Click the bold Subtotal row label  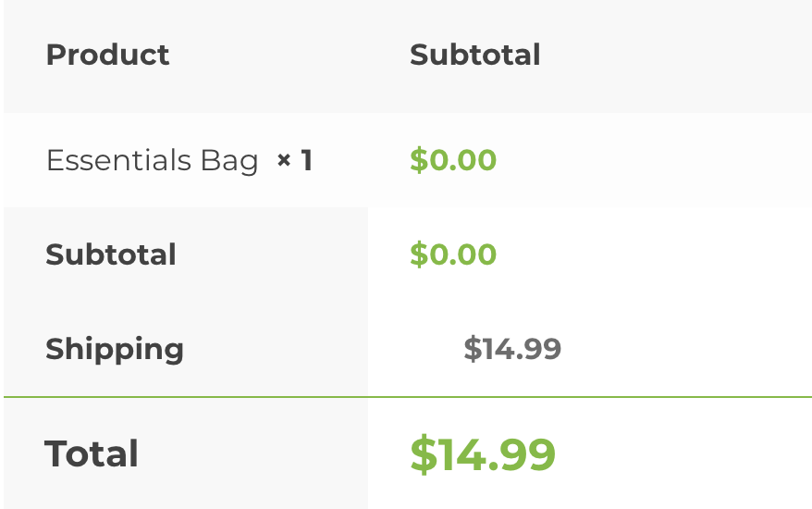[x=111, y=254]
